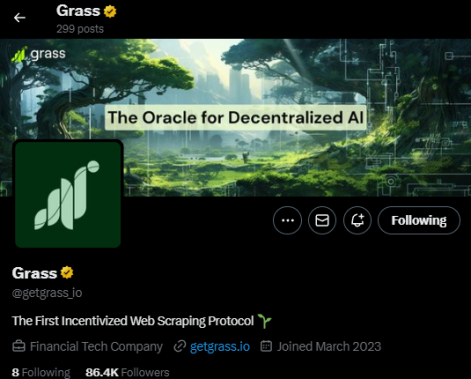
Task: View the 86.4K Followers list
Action: (127, 372)
